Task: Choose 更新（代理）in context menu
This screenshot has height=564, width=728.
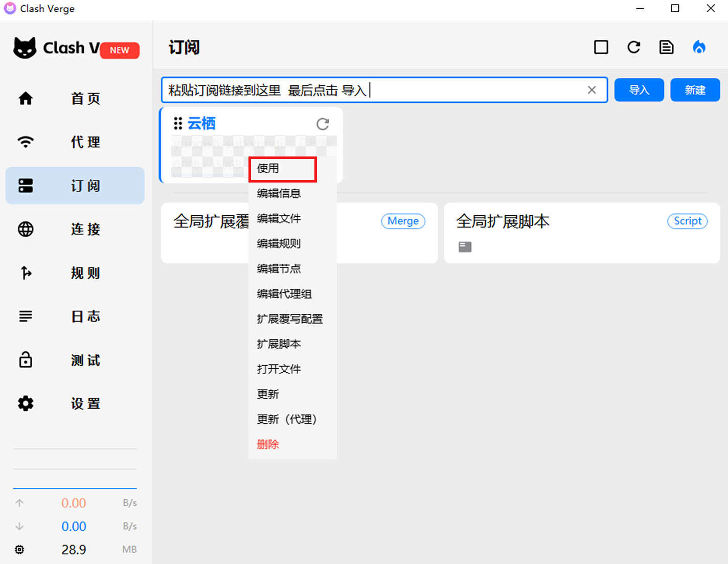Action: coord(292,419)
